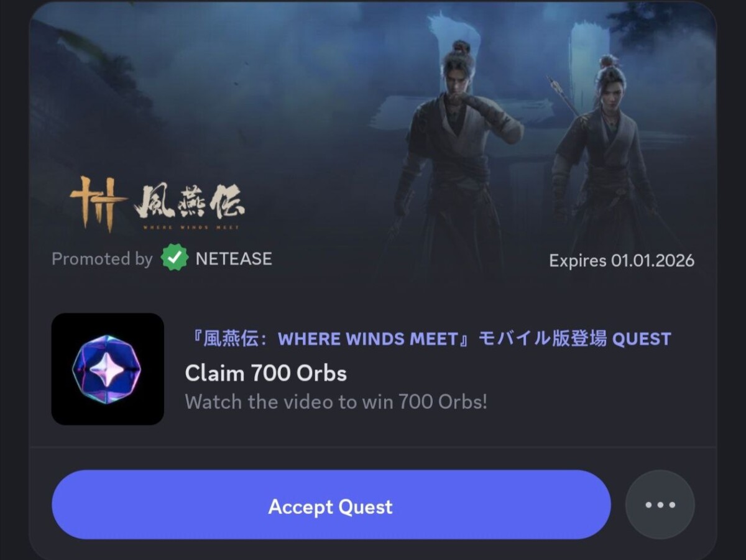The height and width of the screenshot is (560, 746).
Task: Tap the small WHERE WINDS MEET logo subtitle
Action: [190, 227]
